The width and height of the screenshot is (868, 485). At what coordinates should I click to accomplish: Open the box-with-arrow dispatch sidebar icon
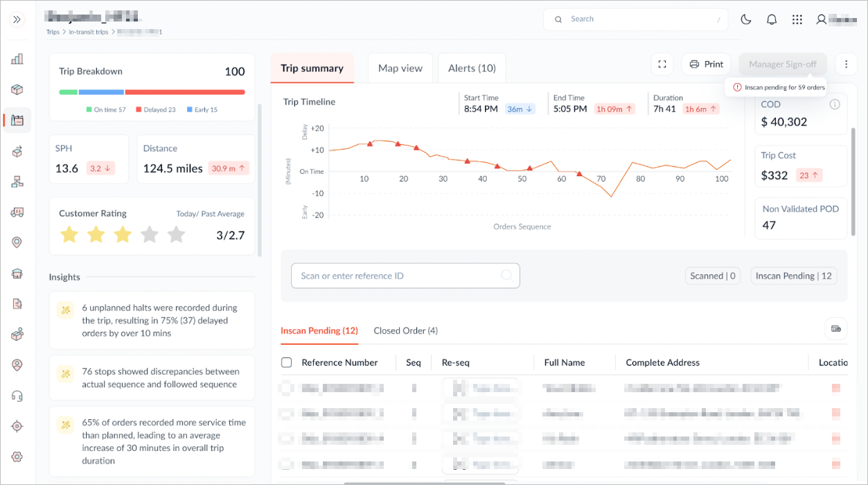coord(17,151)
